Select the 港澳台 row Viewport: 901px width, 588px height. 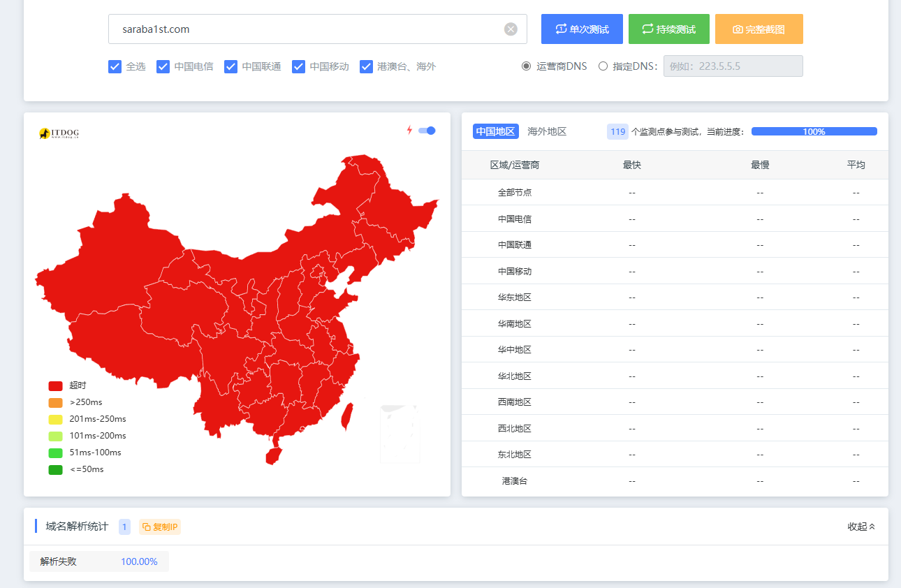tap(675, 481)
